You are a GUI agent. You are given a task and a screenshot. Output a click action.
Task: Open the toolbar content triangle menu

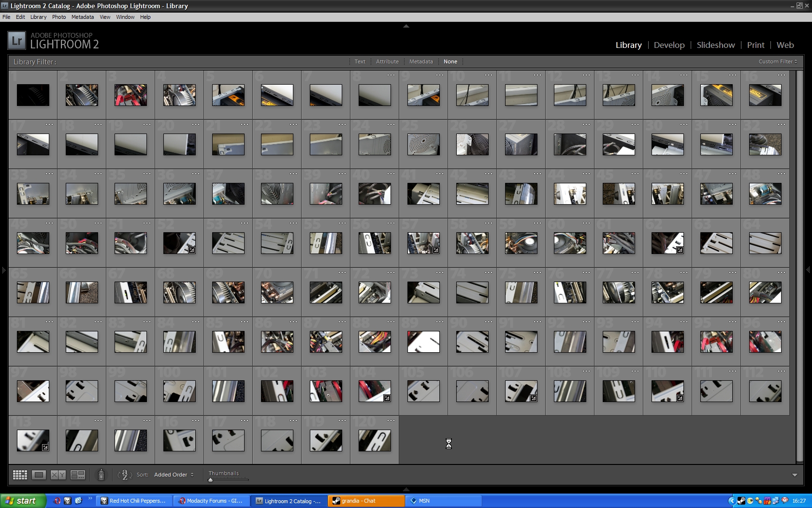pyautogui.click(x=795, y=475)
